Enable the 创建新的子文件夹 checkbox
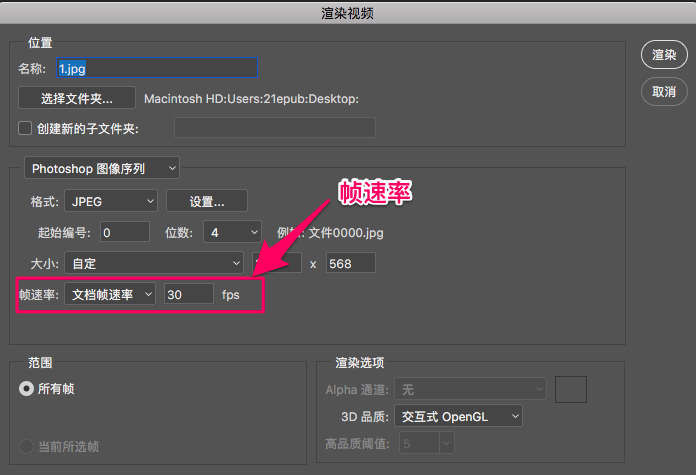The height and width of the screenshot is (475, 696). point(26,128)
